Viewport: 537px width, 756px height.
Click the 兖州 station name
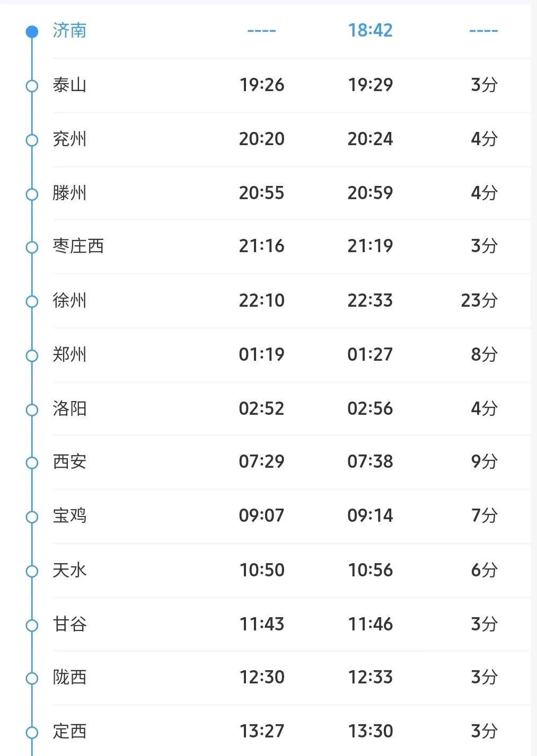69,139
